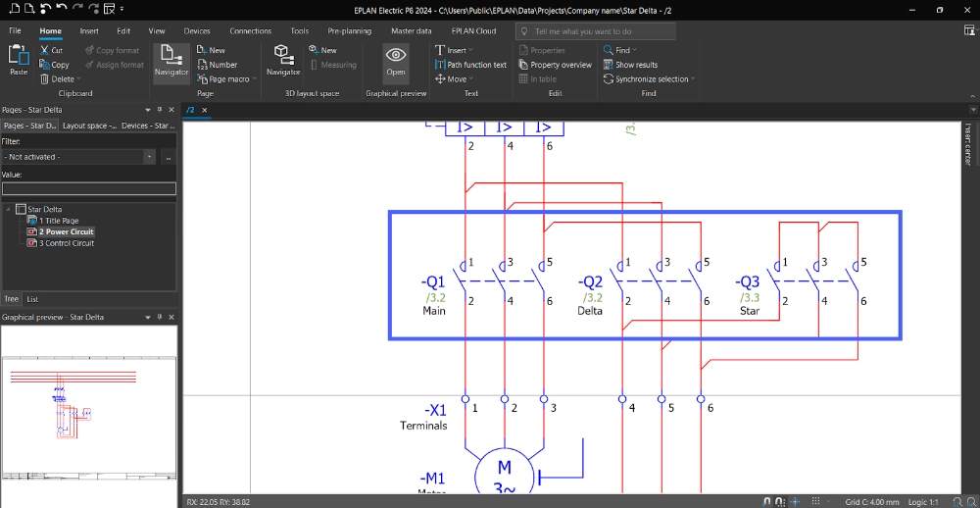Select 3 Control Circuit page in tree
980x508 pixels.
(67, 243)
